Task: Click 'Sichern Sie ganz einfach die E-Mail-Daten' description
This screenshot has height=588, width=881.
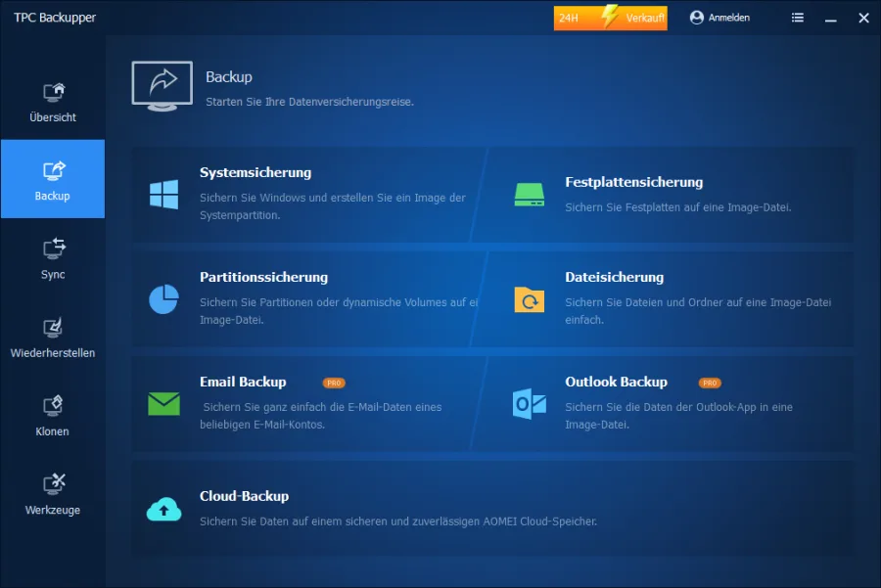Action: pos(321,416)
